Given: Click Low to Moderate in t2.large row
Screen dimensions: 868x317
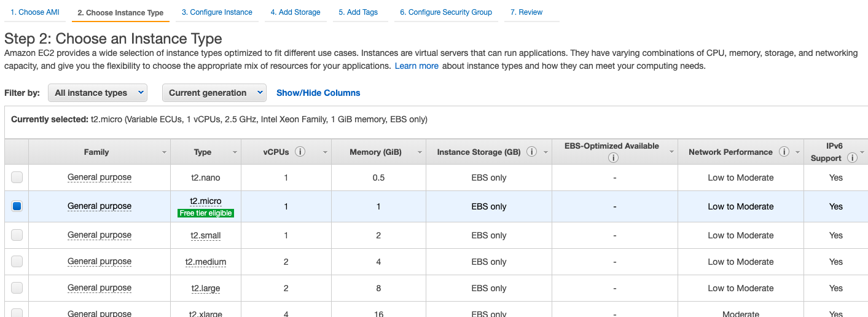Looking at the screenshot, I should [x=741, y=288].
